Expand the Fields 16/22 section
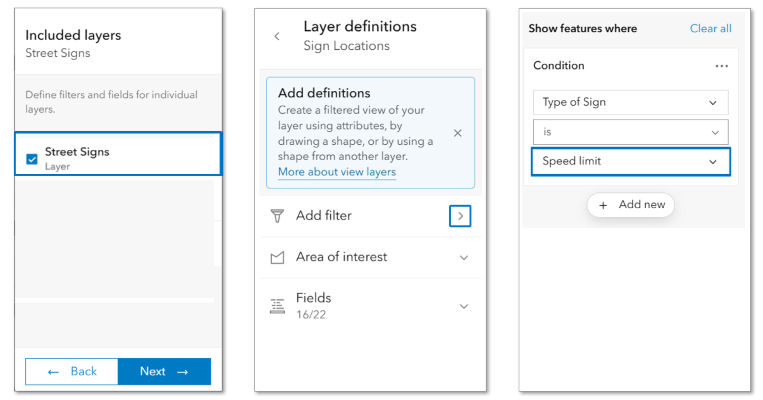 click(x=464, y=306)
